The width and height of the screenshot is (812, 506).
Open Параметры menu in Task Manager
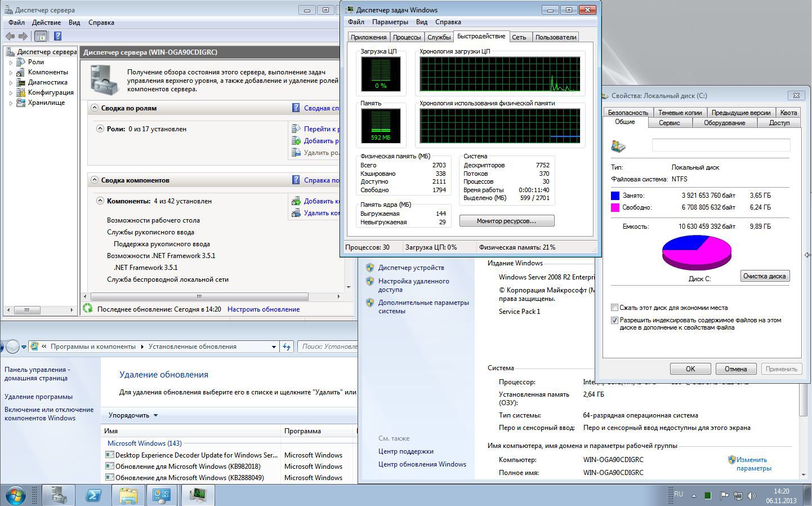click(390, 22)
